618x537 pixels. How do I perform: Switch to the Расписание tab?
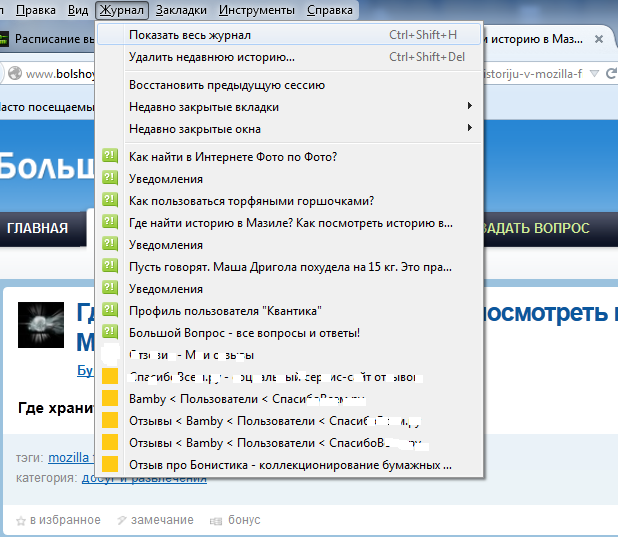point(47,39)
